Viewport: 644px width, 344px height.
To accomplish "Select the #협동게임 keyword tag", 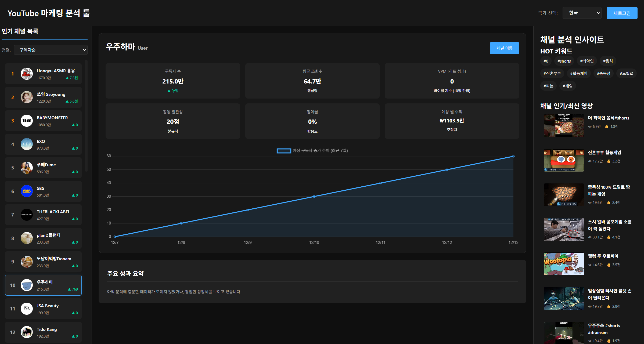I will coord(578,74).
